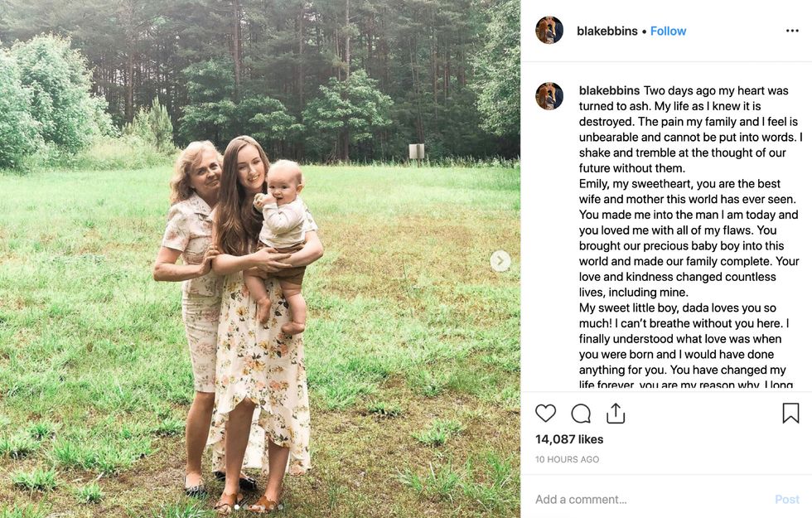Click blakebbins username in the caption
This screenshot has width=812, height=518.
pyautogui.click(x=609, y=90)
